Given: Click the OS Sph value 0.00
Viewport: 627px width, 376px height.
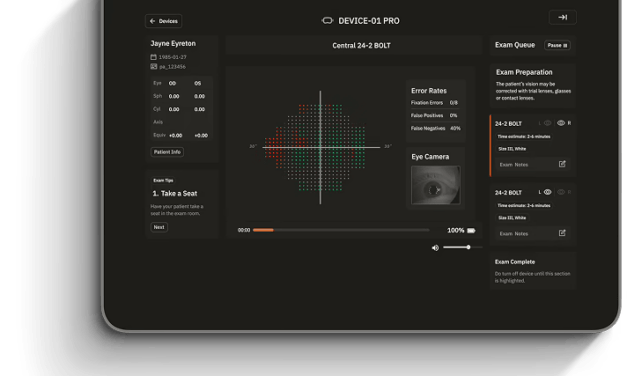Looking at the screenshot, I should tap(200, 96).
